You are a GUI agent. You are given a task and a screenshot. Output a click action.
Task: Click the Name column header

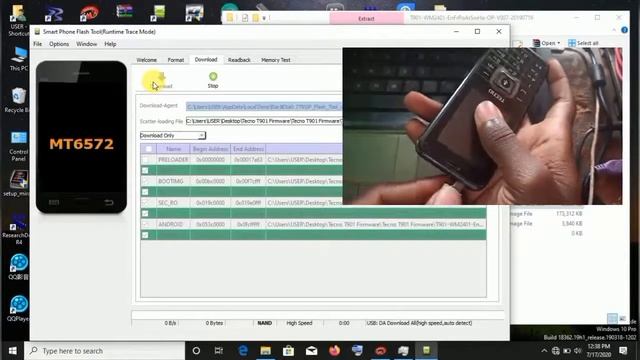tap(173, 149)
